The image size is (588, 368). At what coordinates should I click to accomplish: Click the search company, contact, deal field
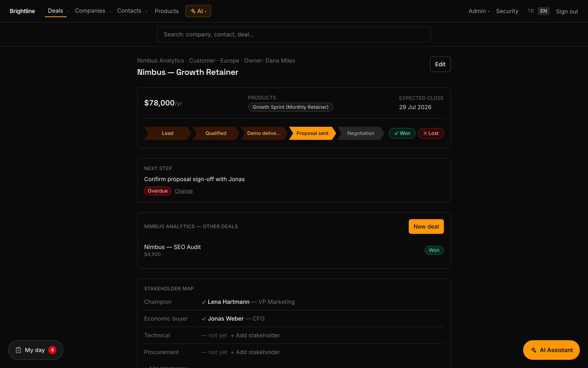pos(294,34)
